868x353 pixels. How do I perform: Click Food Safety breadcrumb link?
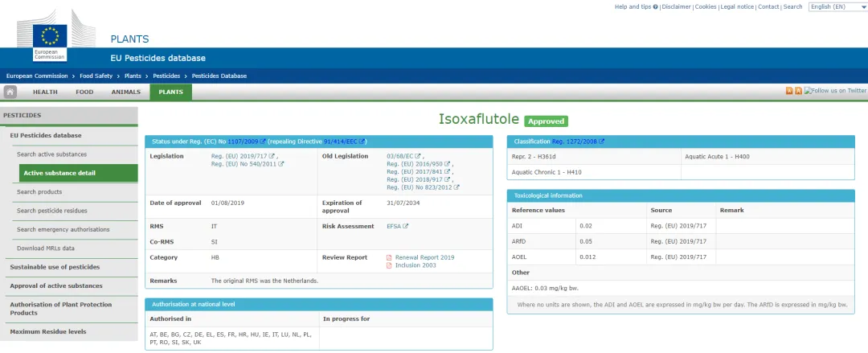coord(95,76)
